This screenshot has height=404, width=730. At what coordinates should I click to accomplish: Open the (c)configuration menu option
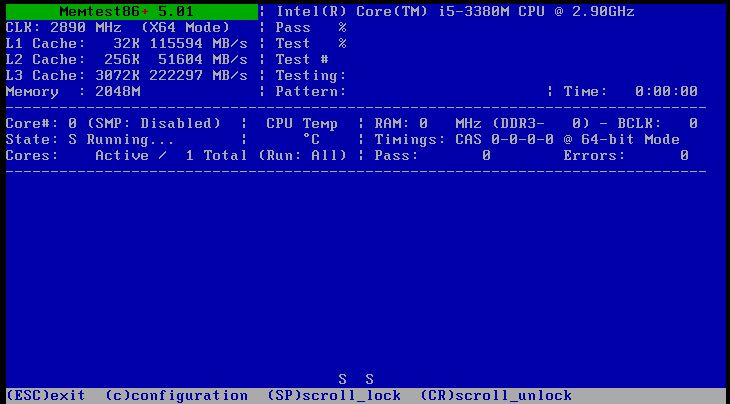(176, 396)
